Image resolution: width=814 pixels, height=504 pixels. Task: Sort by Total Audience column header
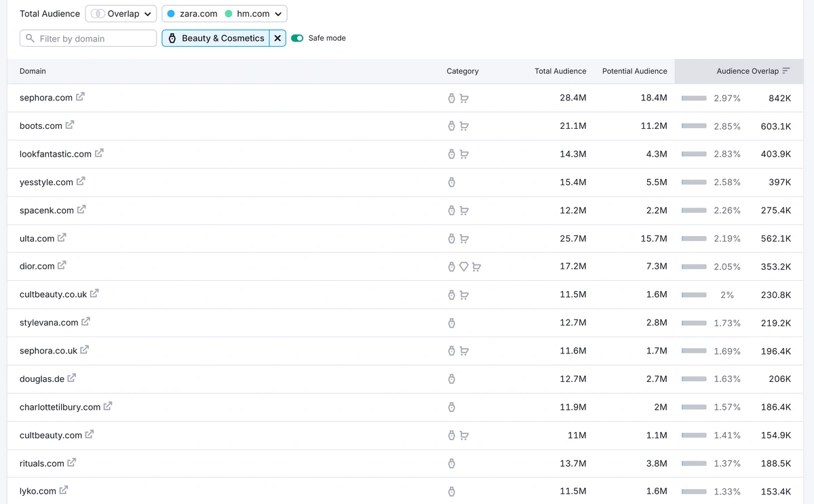pos(560,71)
